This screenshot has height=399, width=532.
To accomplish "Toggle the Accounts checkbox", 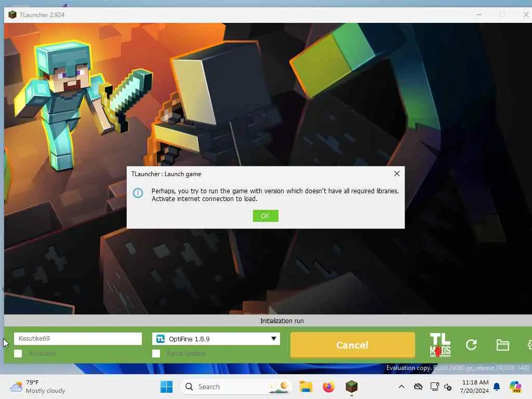I will (18, 353).
